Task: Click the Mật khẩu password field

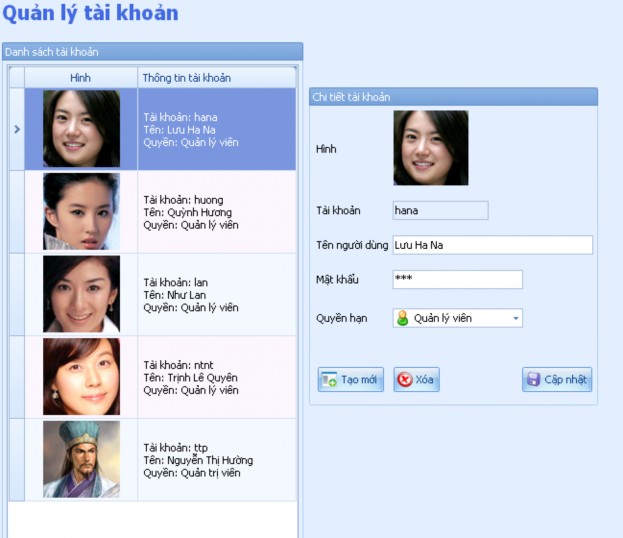Action: pos(456,279)
